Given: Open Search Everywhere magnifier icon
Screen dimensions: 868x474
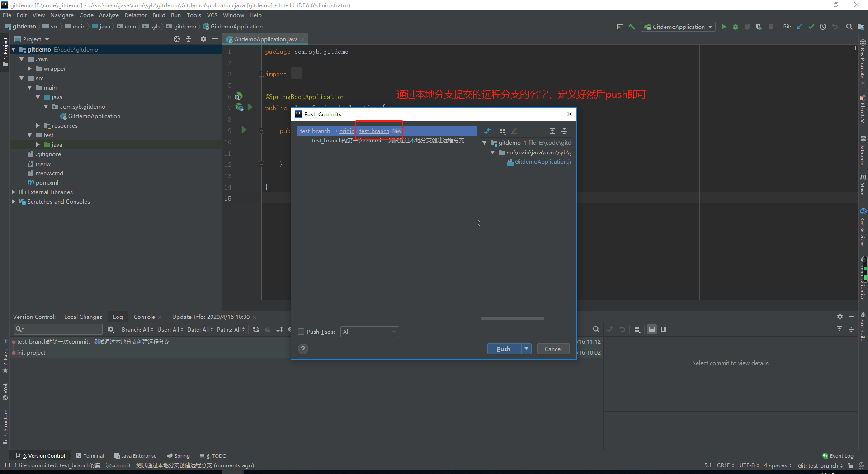Looking at the screenshot, I should tap(849, 27).
